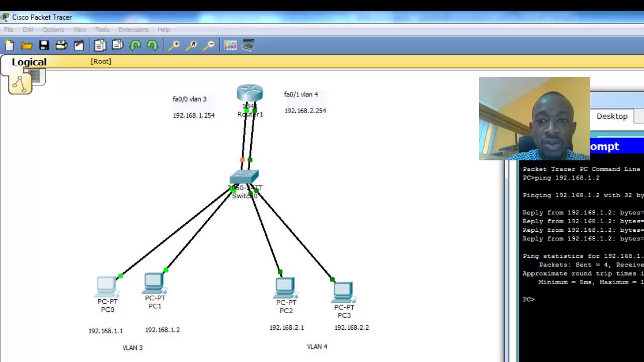The width and height of the screenshot is (644, 362).
Task: Click the PC> prompt line in terminal
Action: (529, 299)
